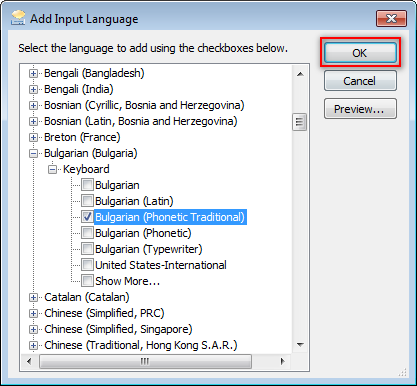The width and height of the screenshot is (417, 386).
Task: Click the horizontal scrollbar right arrow
Action: coord(282,361)
